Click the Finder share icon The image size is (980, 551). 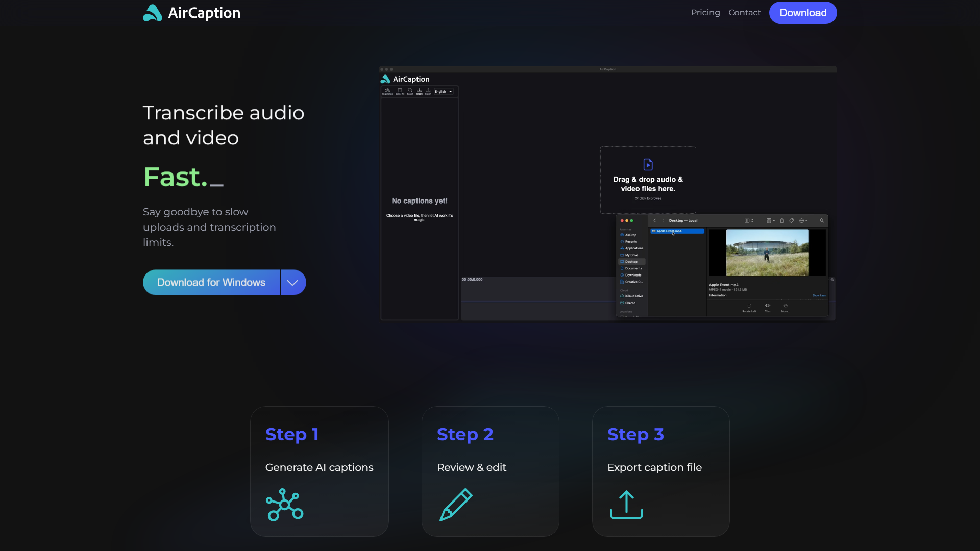coord(782,221)
